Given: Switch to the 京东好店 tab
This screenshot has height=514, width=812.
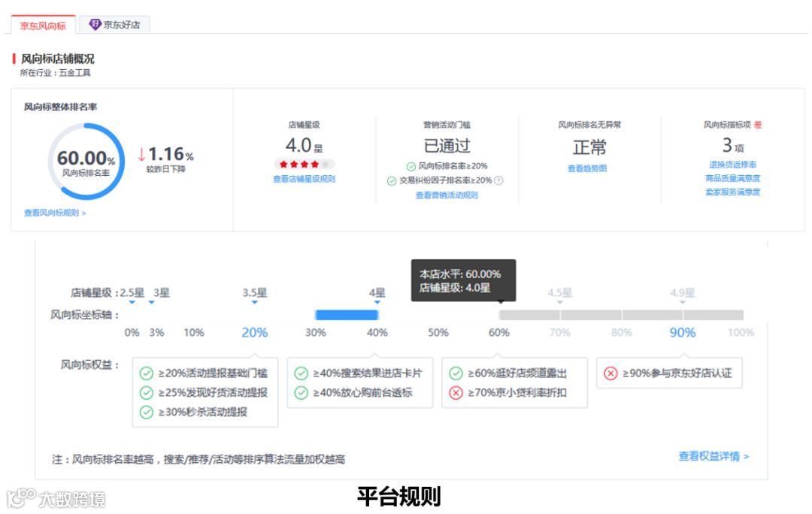Looking at the screenshot, I should pos(114,25).
